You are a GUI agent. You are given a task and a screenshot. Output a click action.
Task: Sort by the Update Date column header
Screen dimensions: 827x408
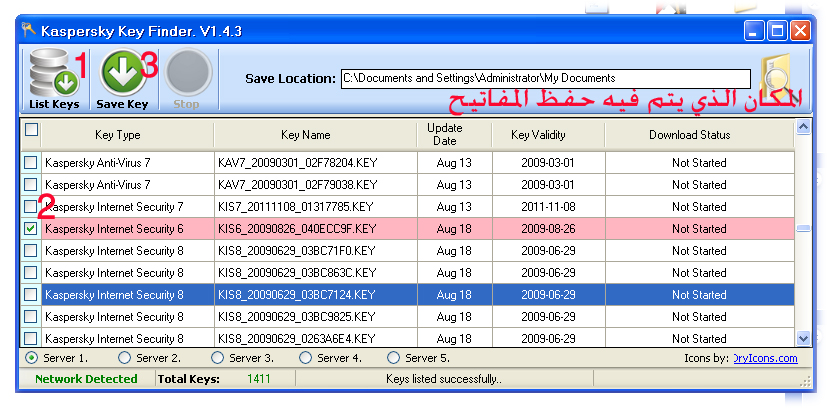(x=454, y=135)
